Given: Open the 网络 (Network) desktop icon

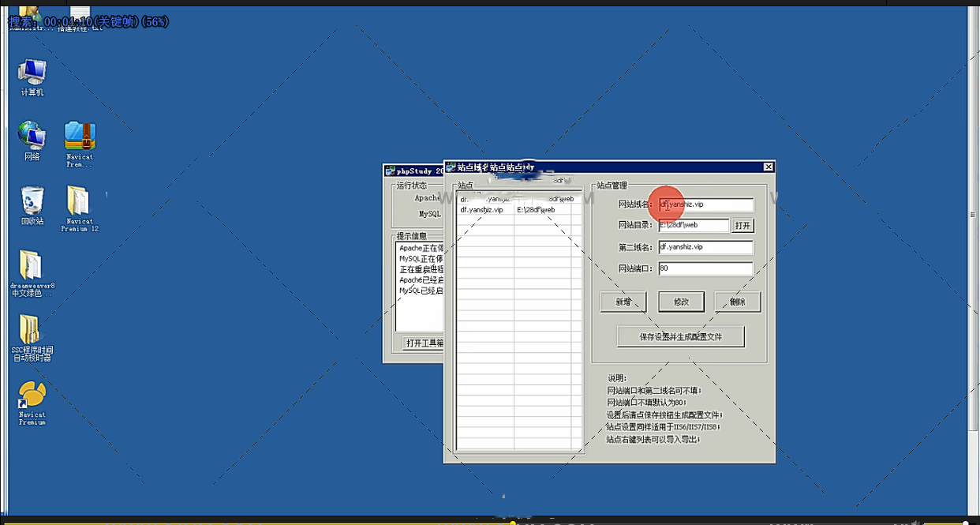Looking at the screenshot, I should [32, 137].
